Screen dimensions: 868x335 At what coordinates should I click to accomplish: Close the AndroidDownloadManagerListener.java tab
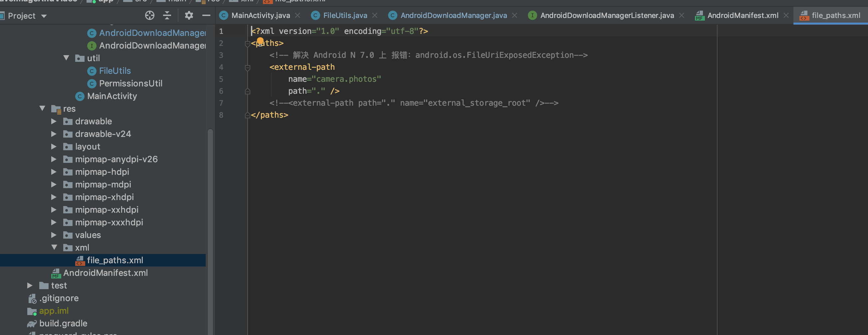point(682,16)
